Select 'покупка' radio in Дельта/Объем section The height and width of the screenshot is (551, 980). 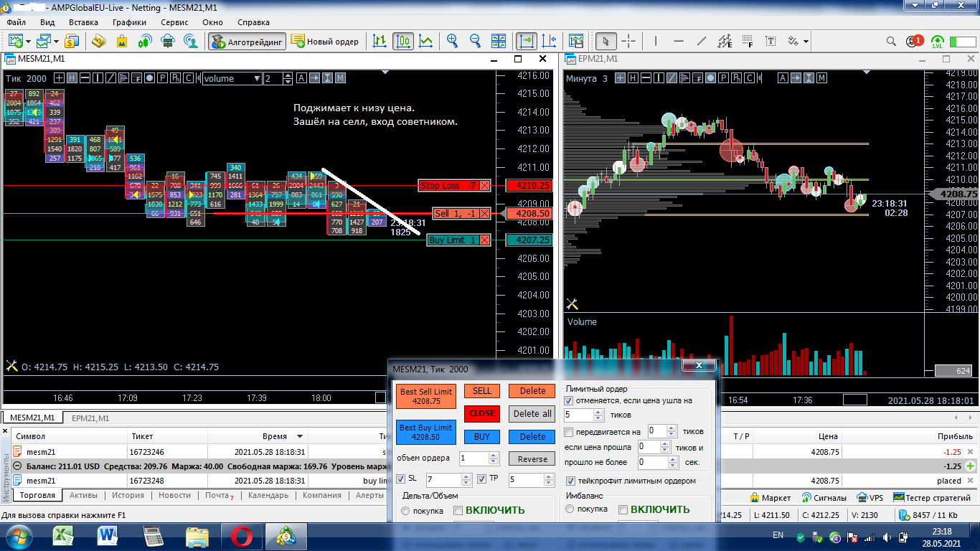point(405,511)
